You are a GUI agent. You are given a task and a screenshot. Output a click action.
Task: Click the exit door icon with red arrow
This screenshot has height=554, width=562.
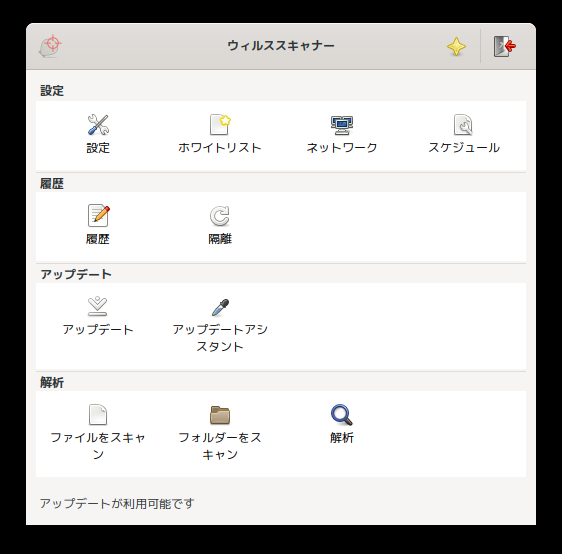pos(505,46)
